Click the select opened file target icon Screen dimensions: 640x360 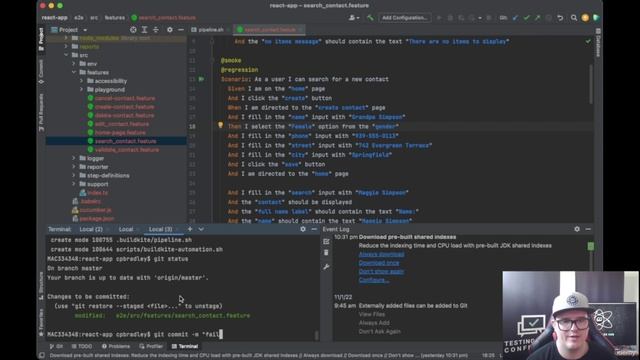(133, 30)
